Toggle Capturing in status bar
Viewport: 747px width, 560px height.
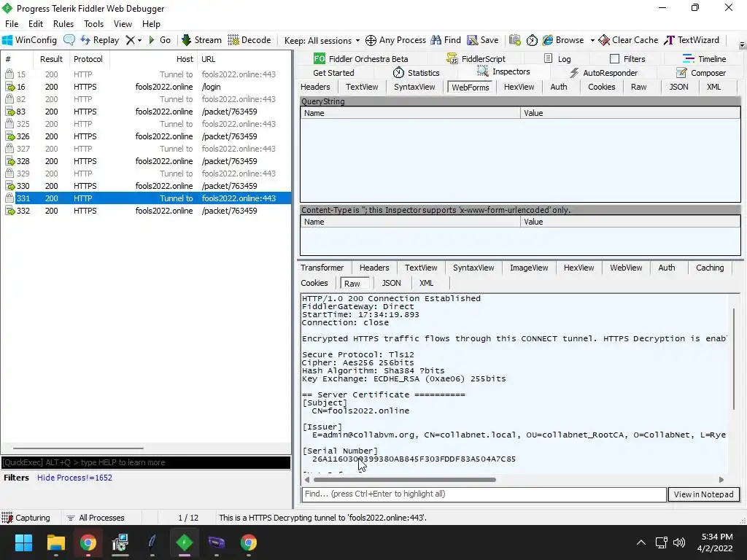(26, 518)
